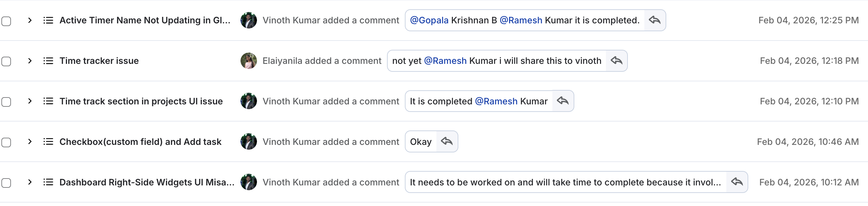This screenshot has width=868, height=206.
Task: Click reply arrow beside "Okay" comment
Action: point(447,141)
